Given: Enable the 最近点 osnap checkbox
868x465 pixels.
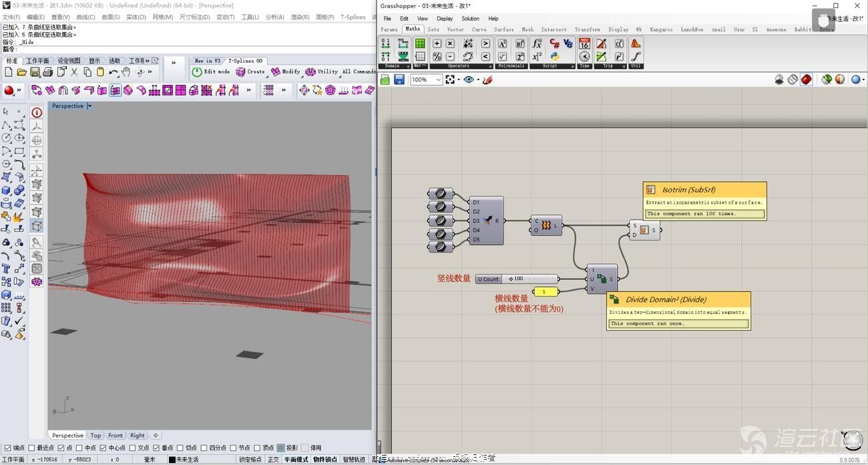Looking at the screenshot, I should pyautogui.click(x=33, y=448).
